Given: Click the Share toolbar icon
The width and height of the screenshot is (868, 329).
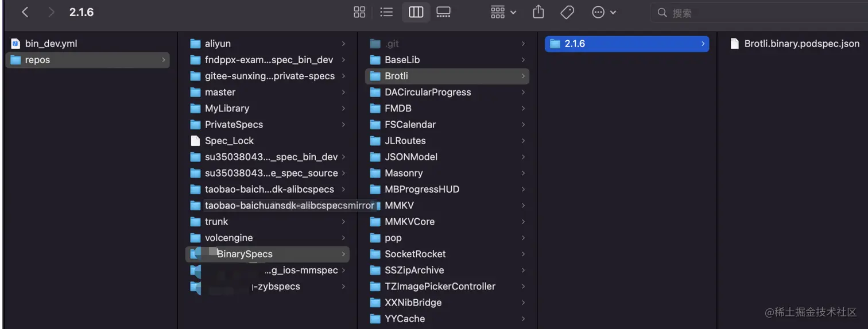Looking at the screenshot, I should tap(538, 12).
